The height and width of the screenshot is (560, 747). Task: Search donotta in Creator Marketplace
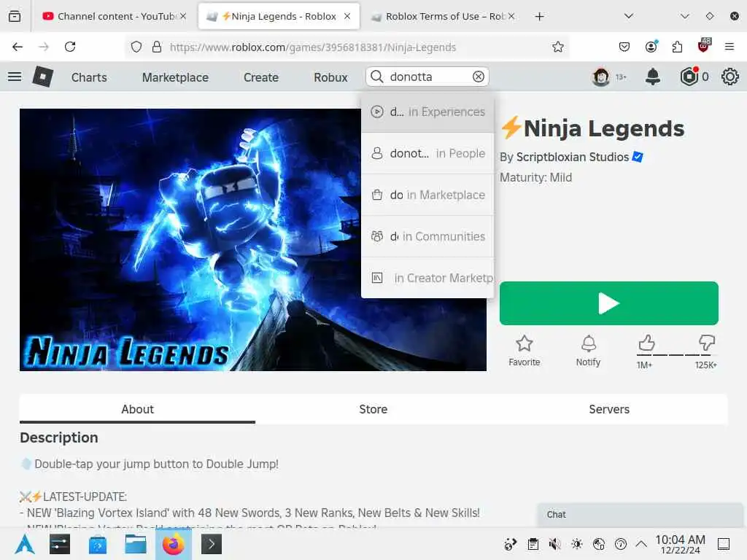click(x=427, y=278)
